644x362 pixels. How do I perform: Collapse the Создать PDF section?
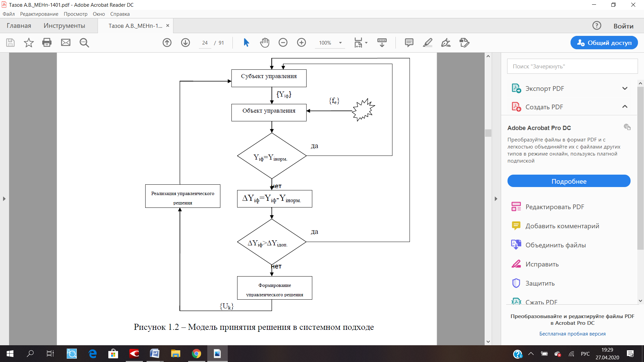click(625, 107)
